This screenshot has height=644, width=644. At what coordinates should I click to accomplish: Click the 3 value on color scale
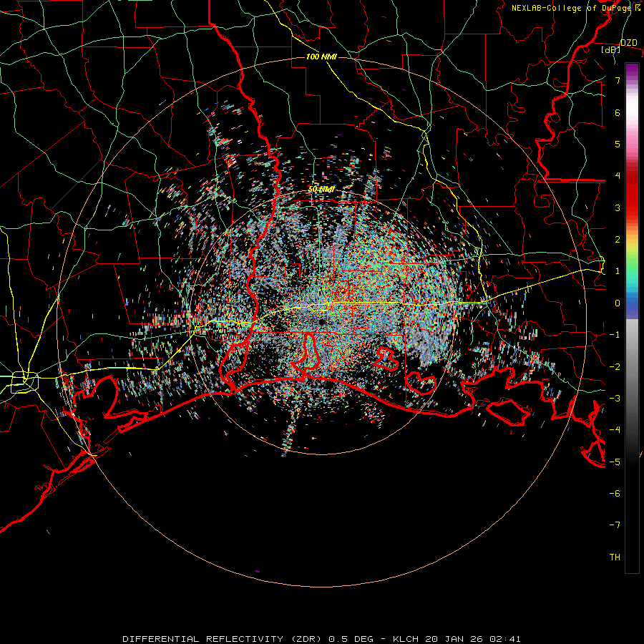618,208
